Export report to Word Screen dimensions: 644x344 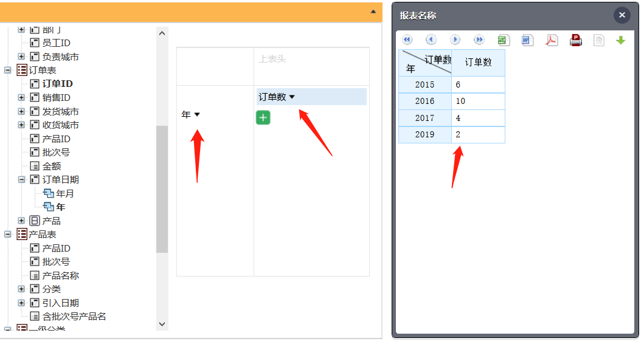tap(527, 40)
